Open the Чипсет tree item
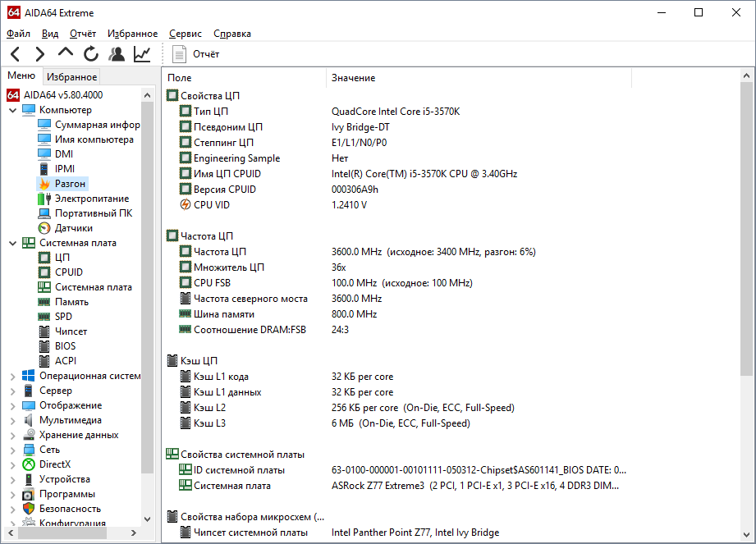This screenshot has width=756, height=544. click(x=71, y=331)
